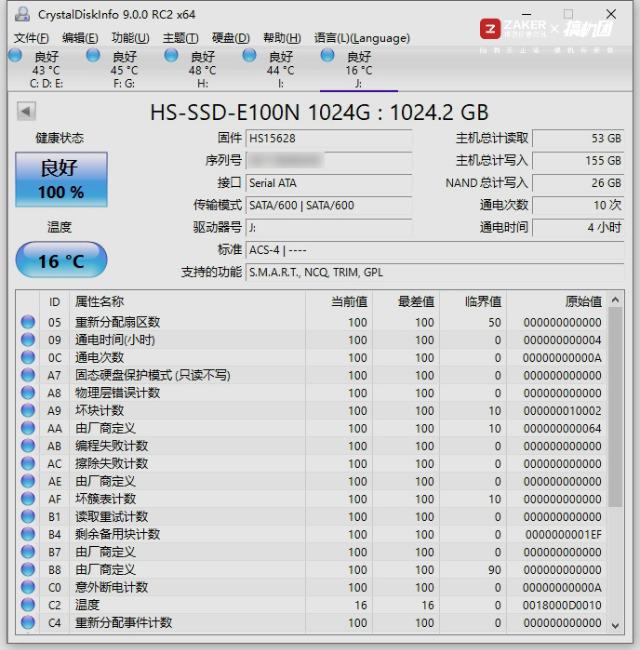Screen dimensions: 640x650
Task: Click the status icon for attribute C2 温度
Action: [28, 605]
